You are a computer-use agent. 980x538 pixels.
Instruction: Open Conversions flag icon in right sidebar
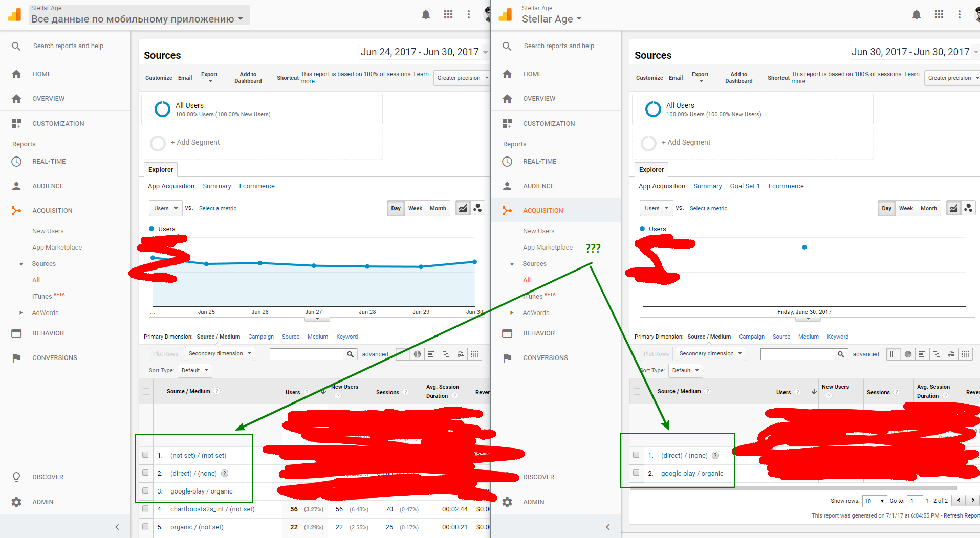tap(507, 358)
